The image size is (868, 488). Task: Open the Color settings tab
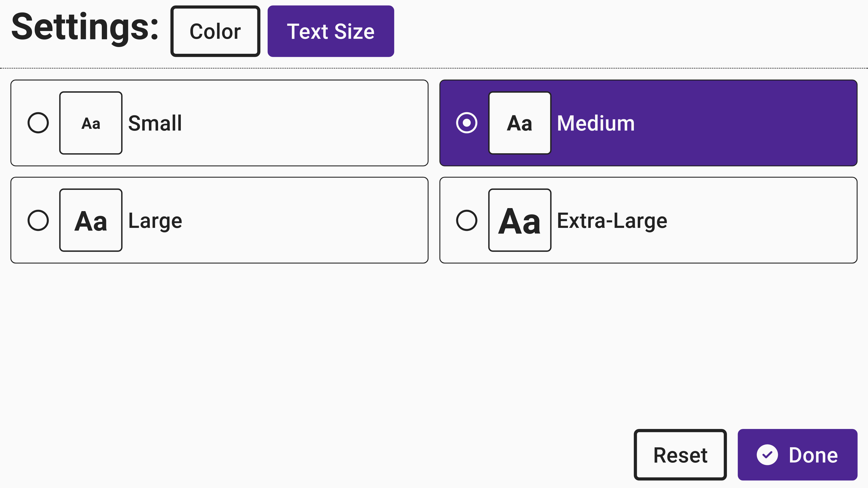click(x=215, y=31)
